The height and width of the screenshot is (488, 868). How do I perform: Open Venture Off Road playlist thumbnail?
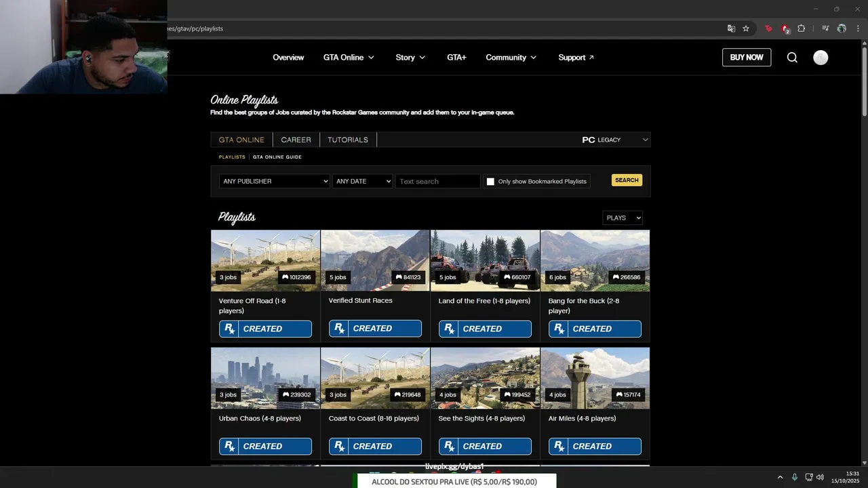click(265, 260)
